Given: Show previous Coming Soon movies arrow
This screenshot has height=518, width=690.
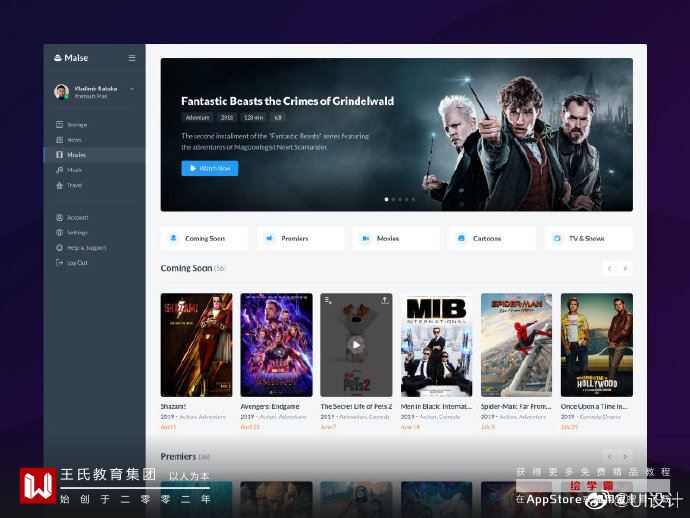Looking at the screenshot, I should click(609, 268).
